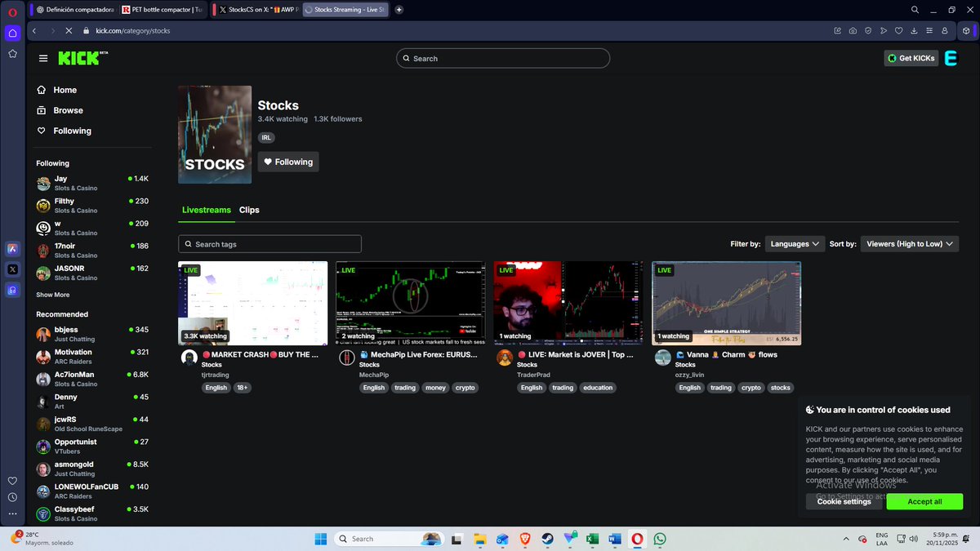Viewport: 980px width, 551px height.
Task: Toggle the Following button for Stocks category
Action: coord(288,162)
